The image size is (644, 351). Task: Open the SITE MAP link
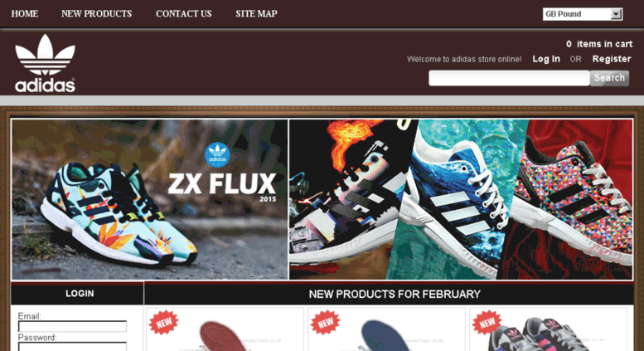[x=256, y=13]
